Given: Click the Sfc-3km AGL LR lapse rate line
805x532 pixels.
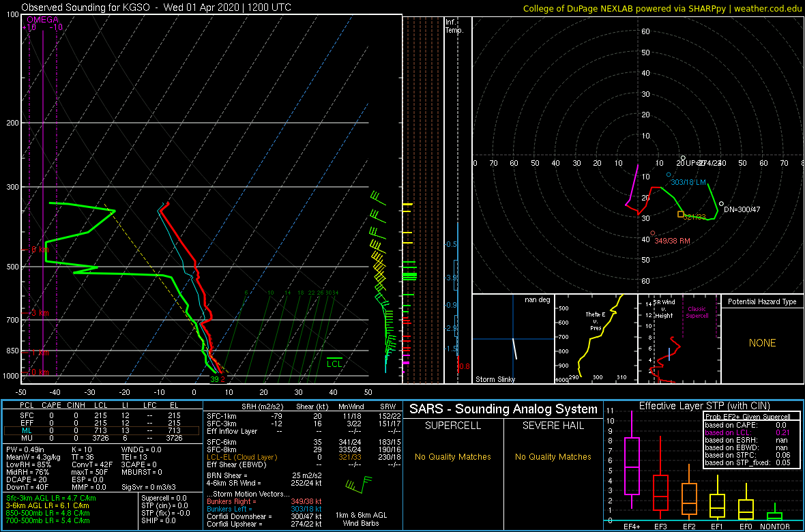Looking at the screenshot, I should pyautogui.click(x=51, y=498).
